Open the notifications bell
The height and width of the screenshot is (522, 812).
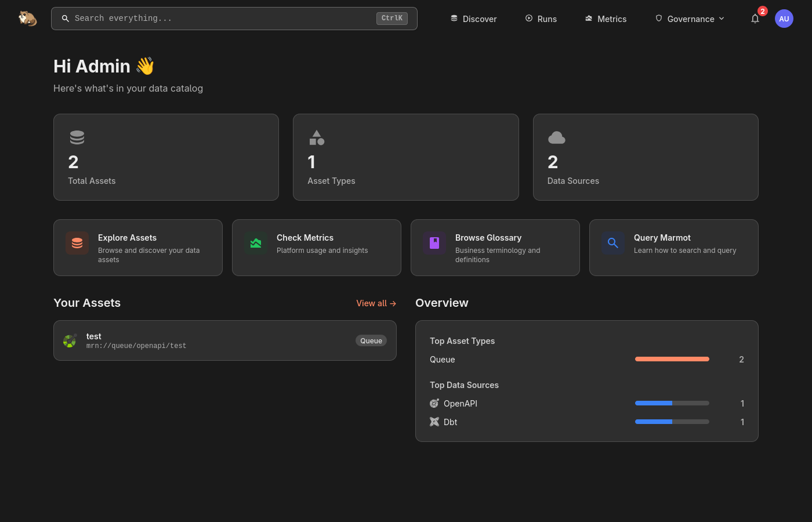pyautogui.click(x=755, y=19)
